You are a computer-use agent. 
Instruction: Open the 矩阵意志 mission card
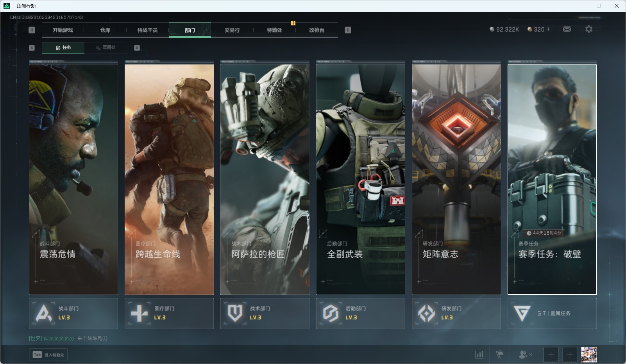tap(456, 180)
